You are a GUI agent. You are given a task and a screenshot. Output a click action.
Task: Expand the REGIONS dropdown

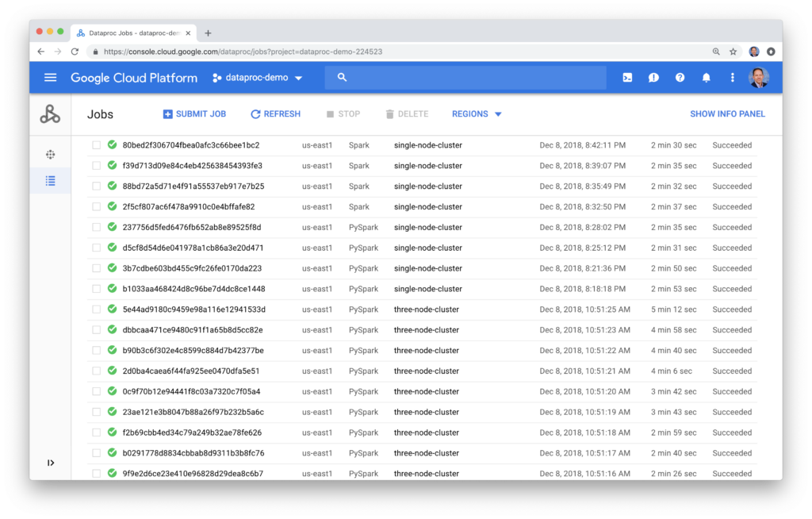tap(477, 114)
